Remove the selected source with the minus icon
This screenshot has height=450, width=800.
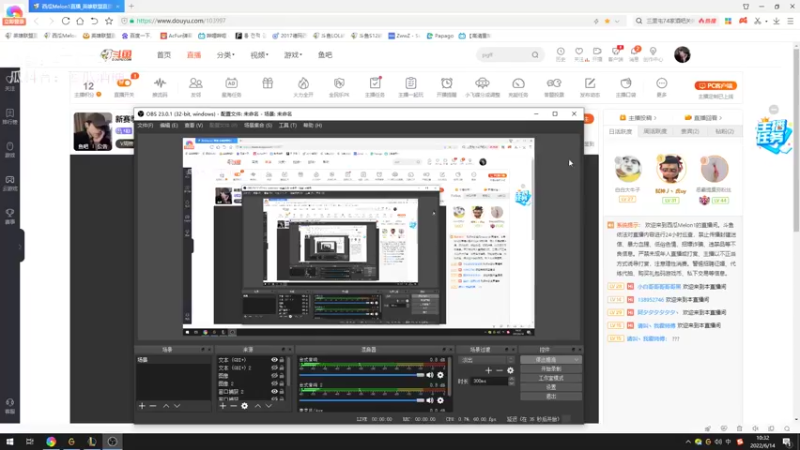233,406
